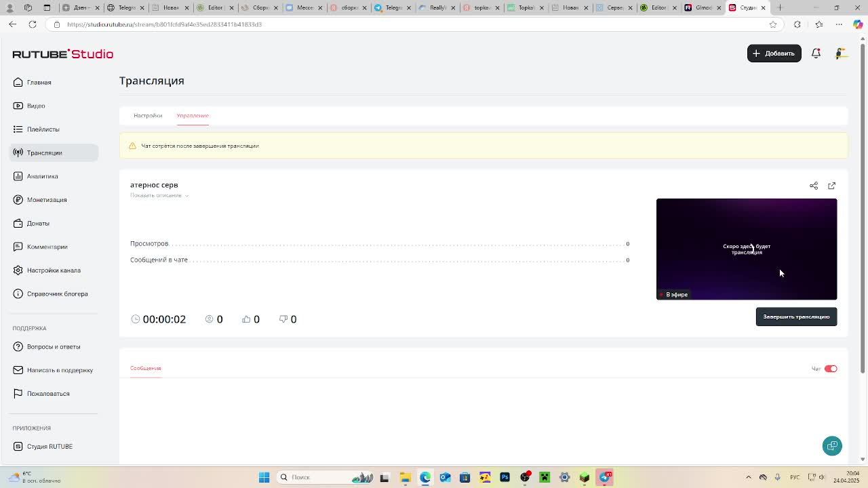
Task: Click the viewers counter icon
Action: pyautogui.click(x=209, y=319)
